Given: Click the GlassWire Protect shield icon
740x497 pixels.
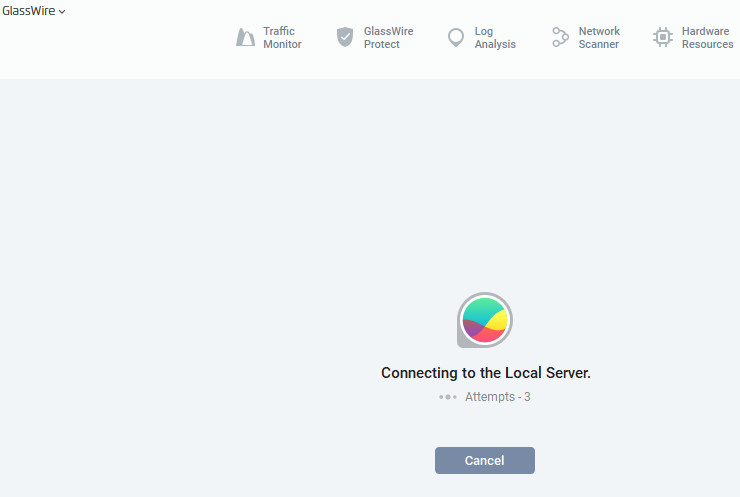Looking at the screenshot, I should point(345,38).
